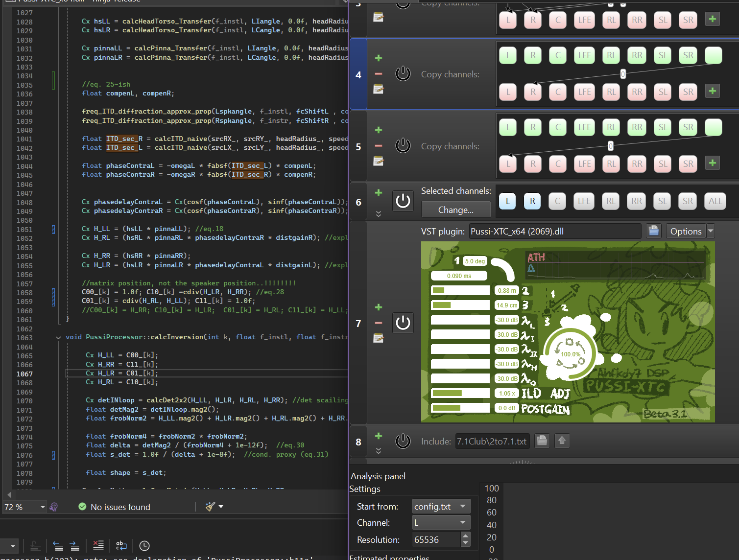Click the Include file path field
This screenshot has width=739, height=560.
point(492,441)
